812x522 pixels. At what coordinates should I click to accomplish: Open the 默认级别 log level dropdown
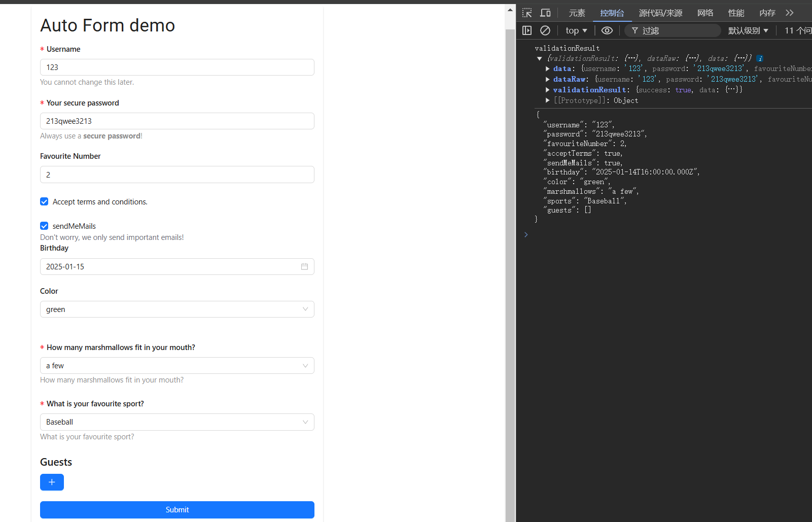point(748,30)
